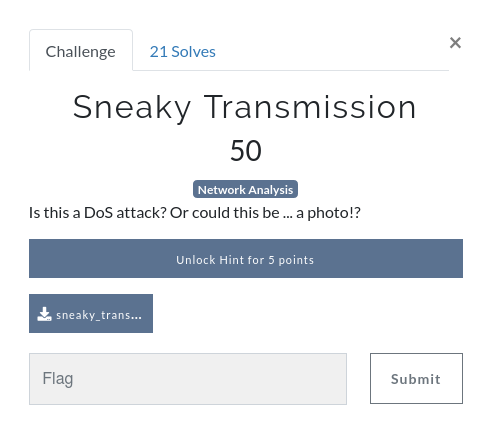This screenshot has width=494, height=448.
Task: Click the truncated sneaky_trans... filename label
Action: click(x=99, y=315)
